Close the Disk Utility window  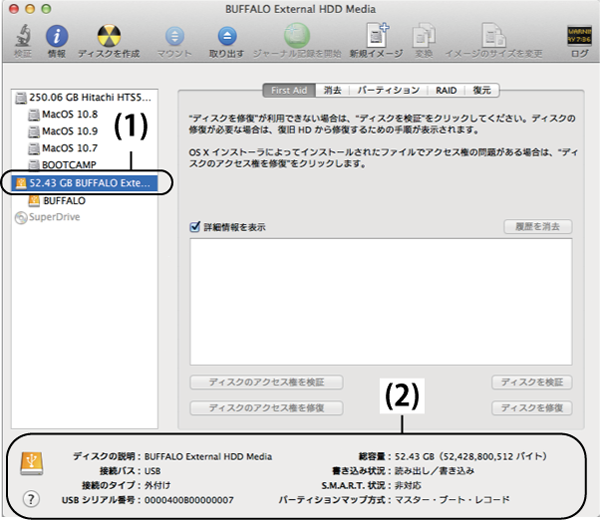[14, 9]
